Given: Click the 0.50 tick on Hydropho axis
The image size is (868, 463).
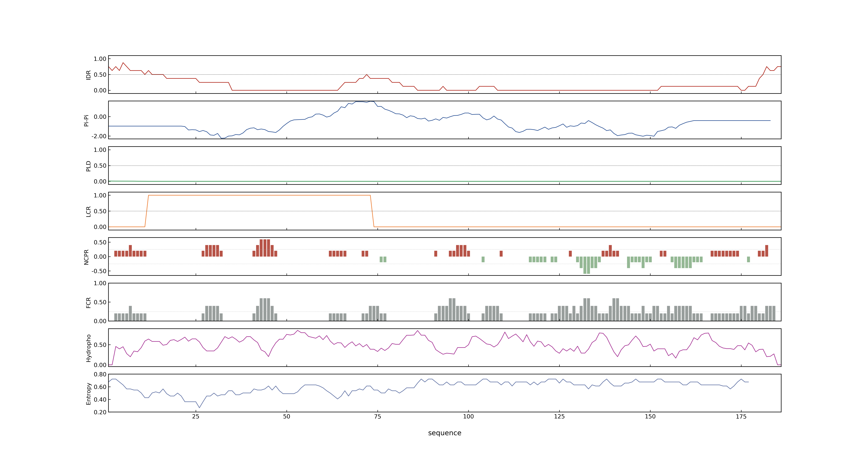Looking at the screenshot, I should pyautogui.click(x=100, y=345).
